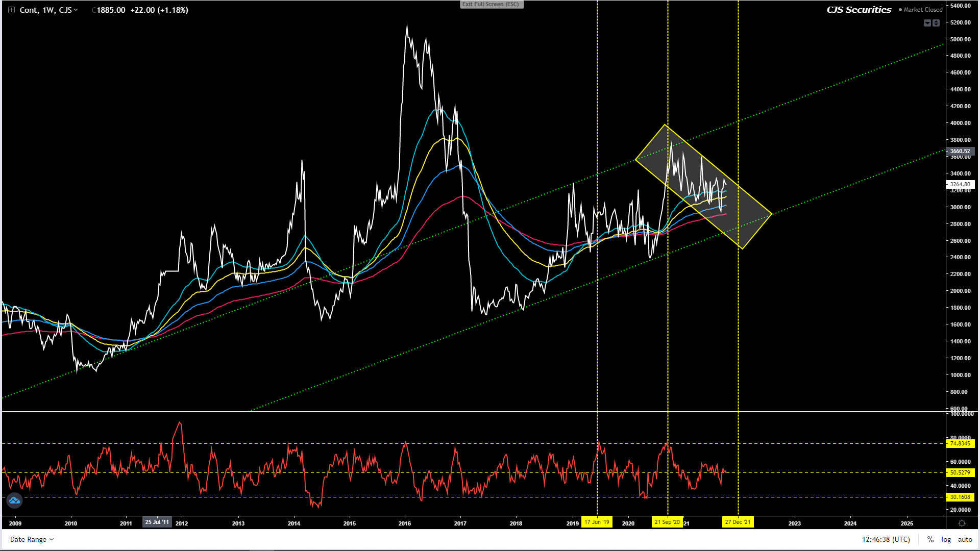
Task: Open the chart settings gear icon
Action: (x=962, y=523)
